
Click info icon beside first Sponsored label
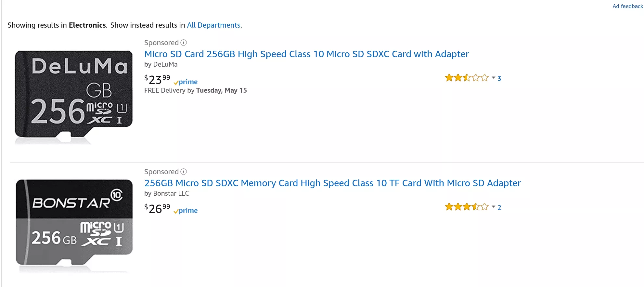pyautogui.click(x=184, y=43)
